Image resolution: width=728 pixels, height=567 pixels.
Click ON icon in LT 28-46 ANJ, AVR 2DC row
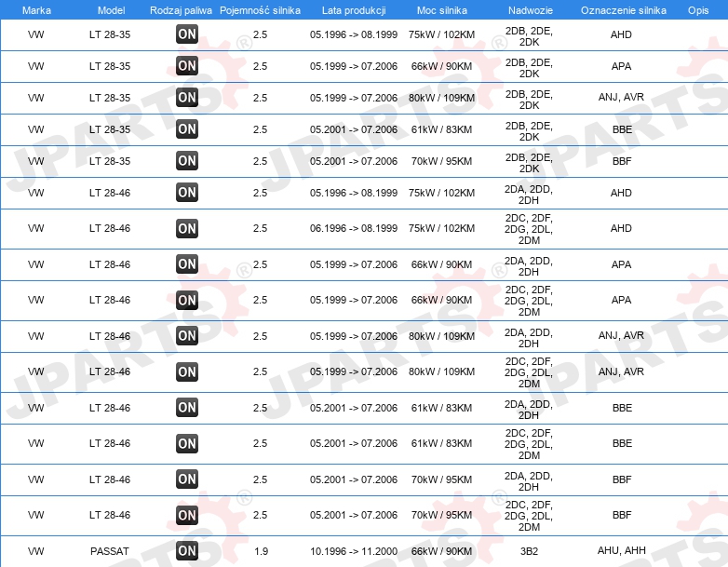click(187, 371)
